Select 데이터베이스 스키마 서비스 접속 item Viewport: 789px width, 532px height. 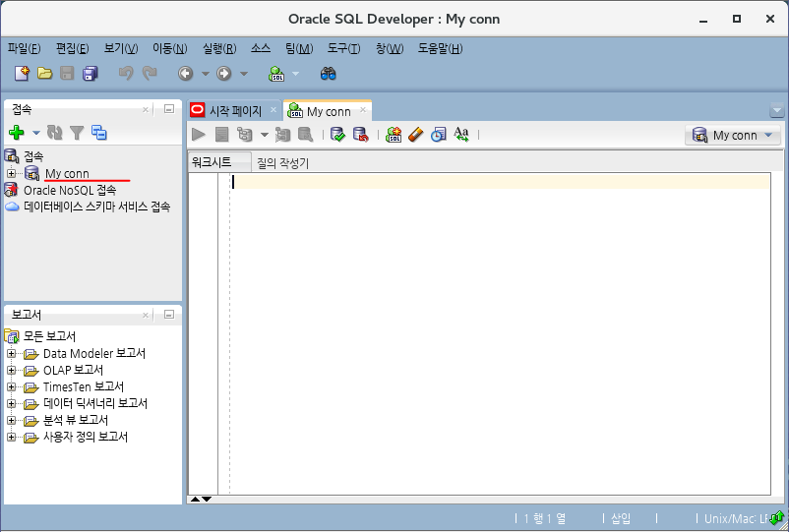click(x=97, y=207)
